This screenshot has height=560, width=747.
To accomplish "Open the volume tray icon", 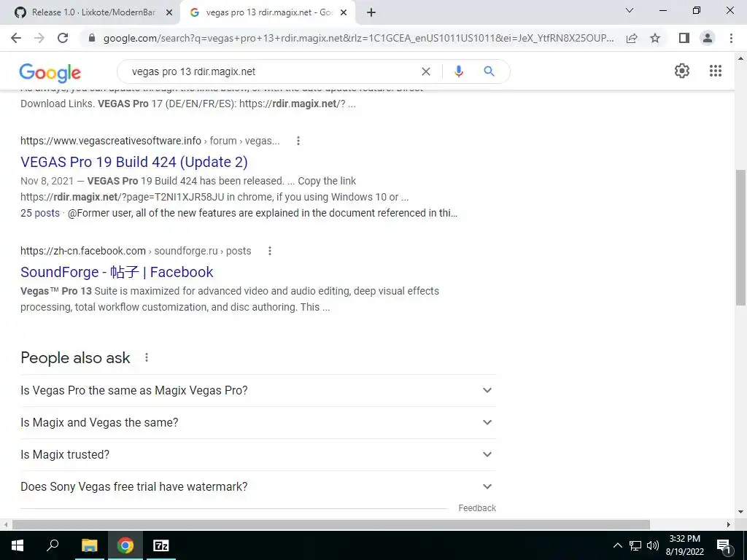I will (x=653, y=545).
